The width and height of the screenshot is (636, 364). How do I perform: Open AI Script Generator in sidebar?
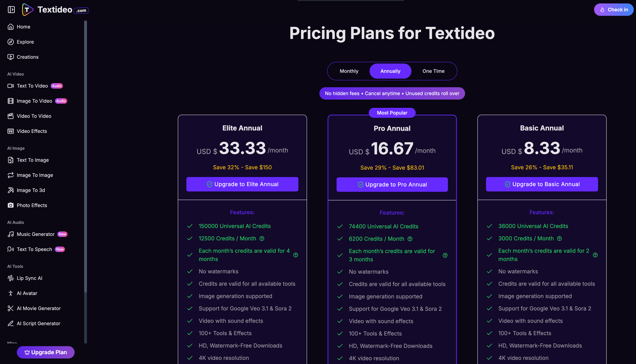[x=38, y=323]
